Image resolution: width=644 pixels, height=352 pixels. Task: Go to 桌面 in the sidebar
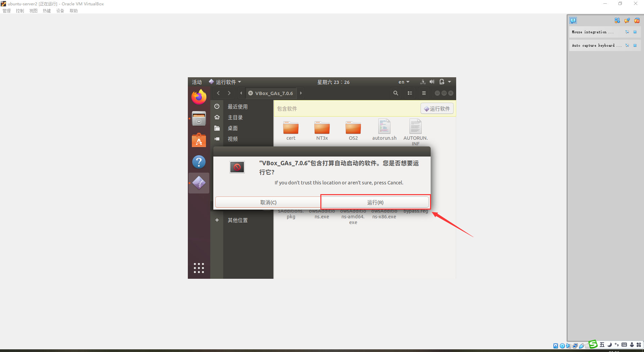(233, 128)
